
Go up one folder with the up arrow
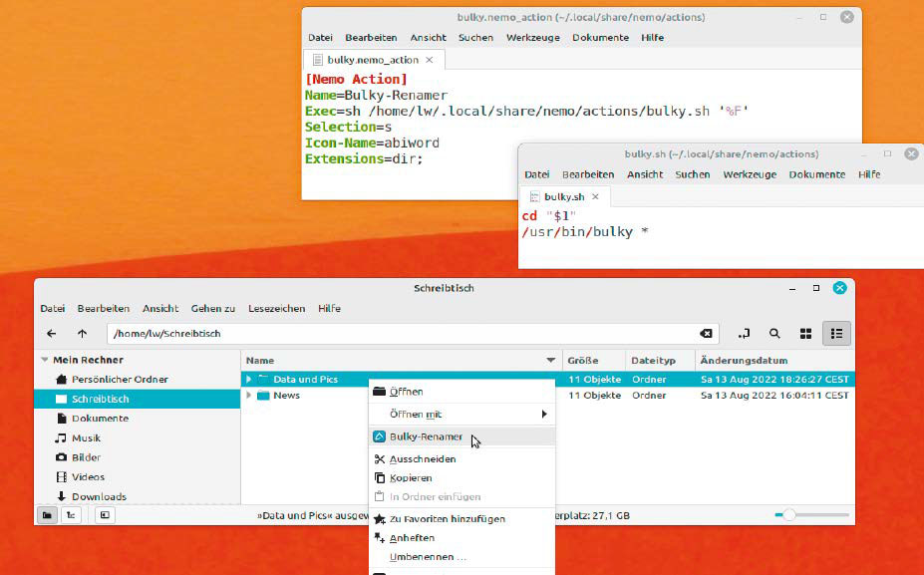point(82,334)
